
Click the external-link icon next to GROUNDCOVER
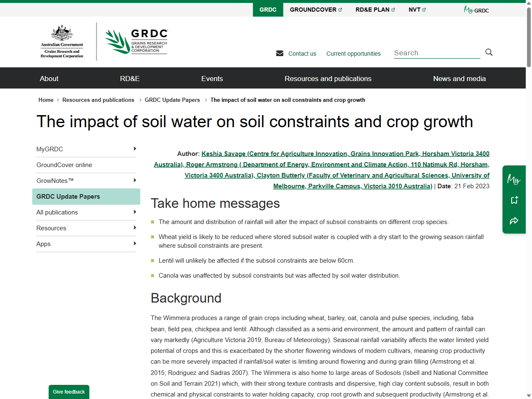(340, 9)
